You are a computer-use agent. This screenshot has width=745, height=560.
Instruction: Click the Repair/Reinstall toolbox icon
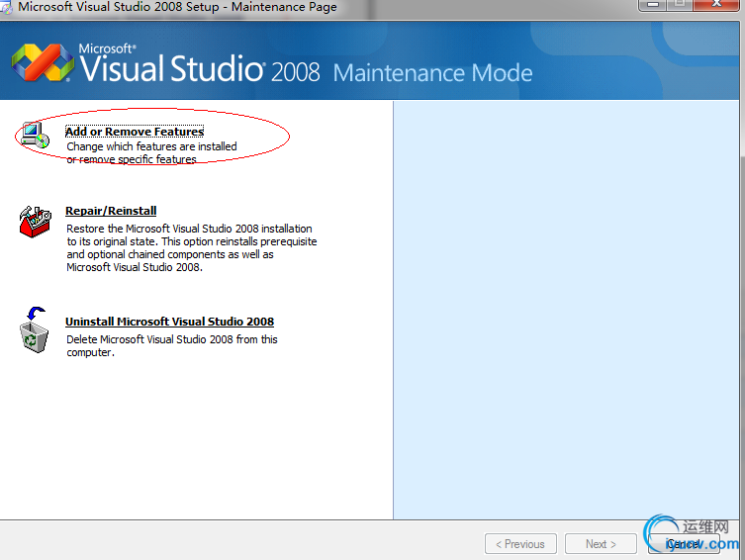click(35, 222)
